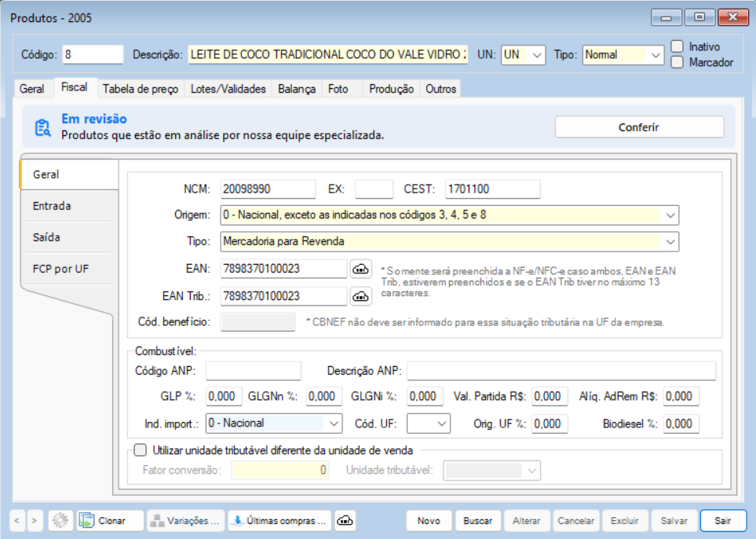This screenshot has height=539, width=756.
Task: Click the cloud lookup icon beside EAN Trib. field
Action: click(360, 296)
